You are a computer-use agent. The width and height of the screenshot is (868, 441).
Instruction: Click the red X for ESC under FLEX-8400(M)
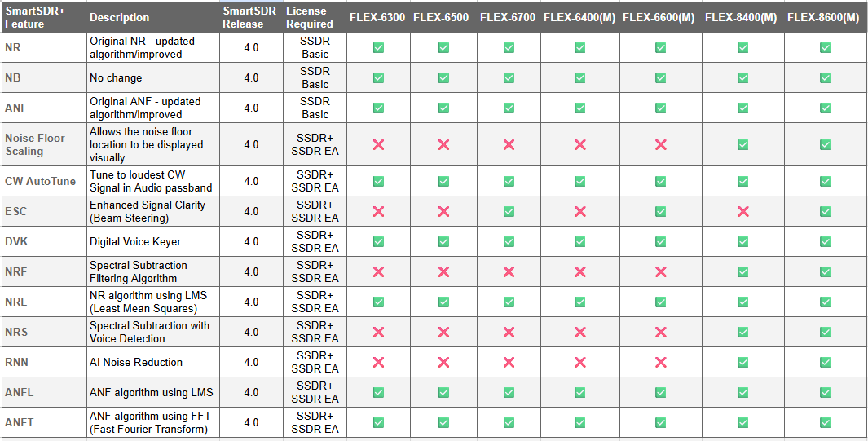[742, 211]
